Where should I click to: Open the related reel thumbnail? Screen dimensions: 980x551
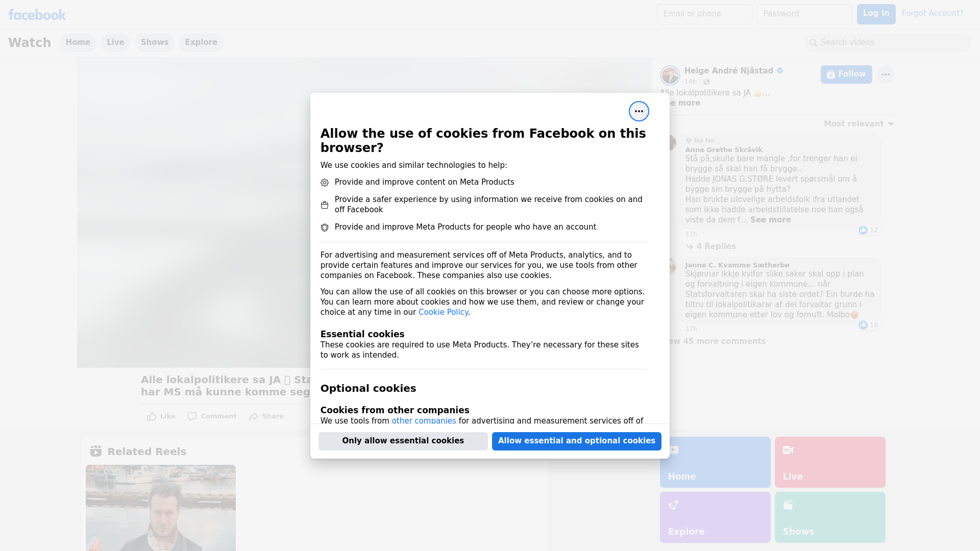(x=161, y=508)
